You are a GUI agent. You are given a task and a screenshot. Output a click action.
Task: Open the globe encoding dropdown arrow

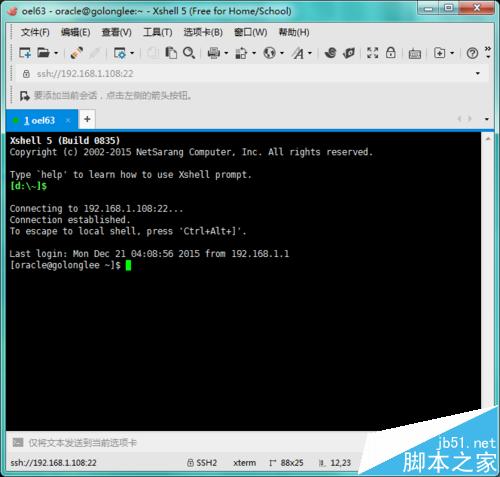pyautogui.click(x=282, y=53)
